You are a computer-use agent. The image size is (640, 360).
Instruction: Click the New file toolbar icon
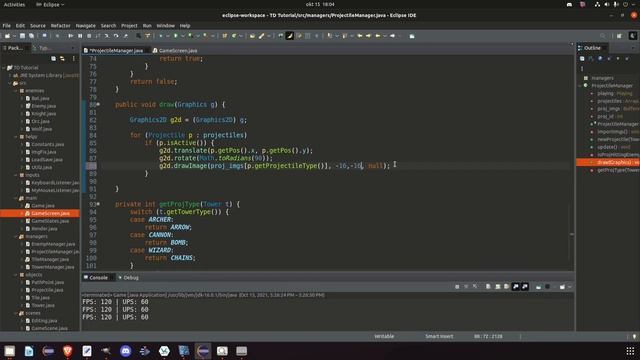(7, 36)
